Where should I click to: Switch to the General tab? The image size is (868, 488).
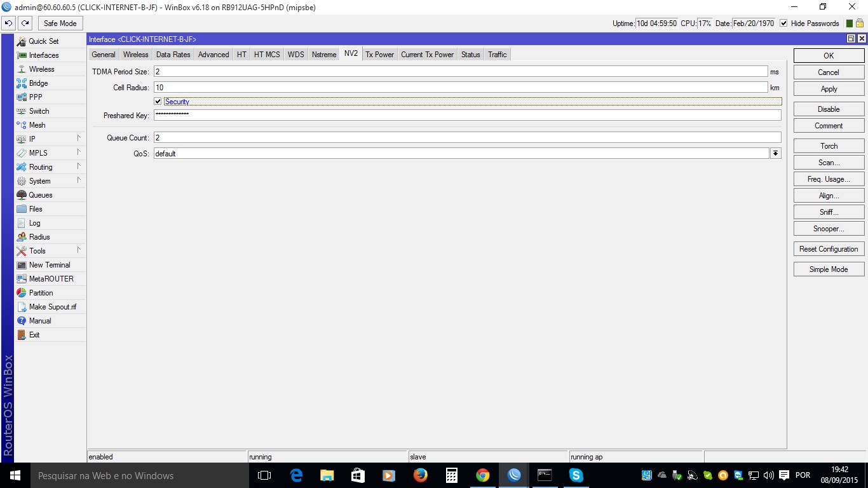[104, 55]
